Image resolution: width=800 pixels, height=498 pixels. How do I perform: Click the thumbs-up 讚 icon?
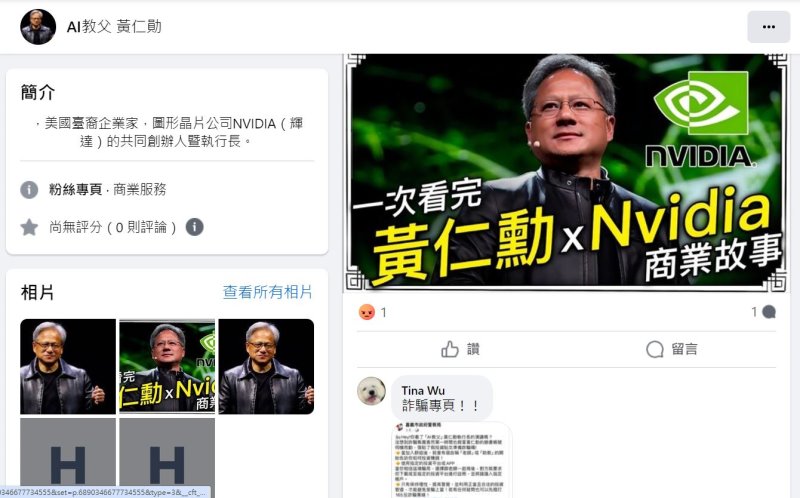pyautogui.click(x=449, y=350)
